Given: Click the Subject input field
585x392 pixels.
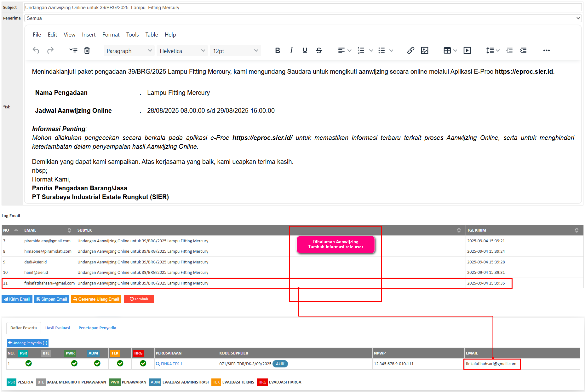Looking at the screenshot, I should point(303,8).
